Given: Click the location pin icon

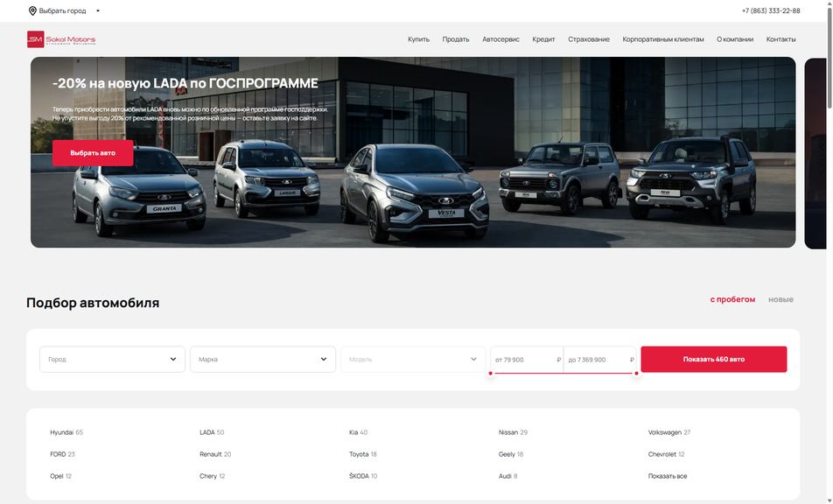Looking at the screenshot, I should pos(32,10).
